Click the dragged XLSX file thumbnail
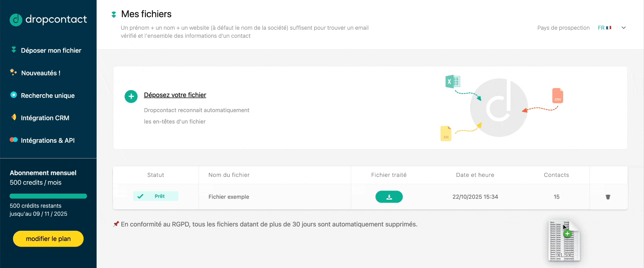 coord(564,241)
